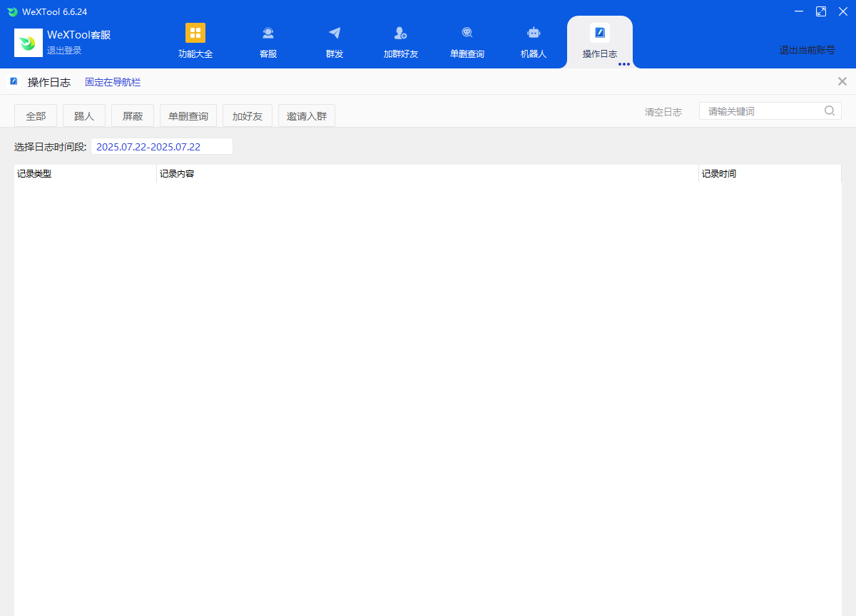Switch to the 操作日志 navigation tab
The image size is (856, 616).
pyautogui.click(x=599, y=41)
